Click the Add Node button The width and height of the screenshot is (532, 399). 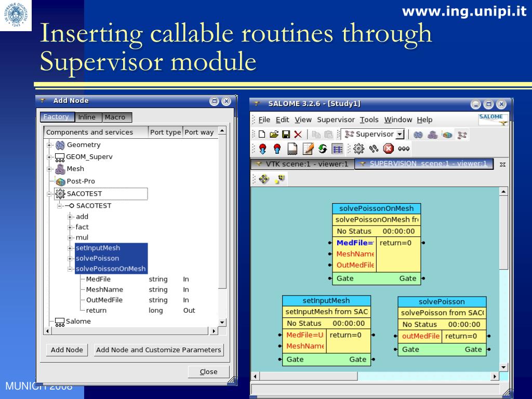[x=67, y=350]
